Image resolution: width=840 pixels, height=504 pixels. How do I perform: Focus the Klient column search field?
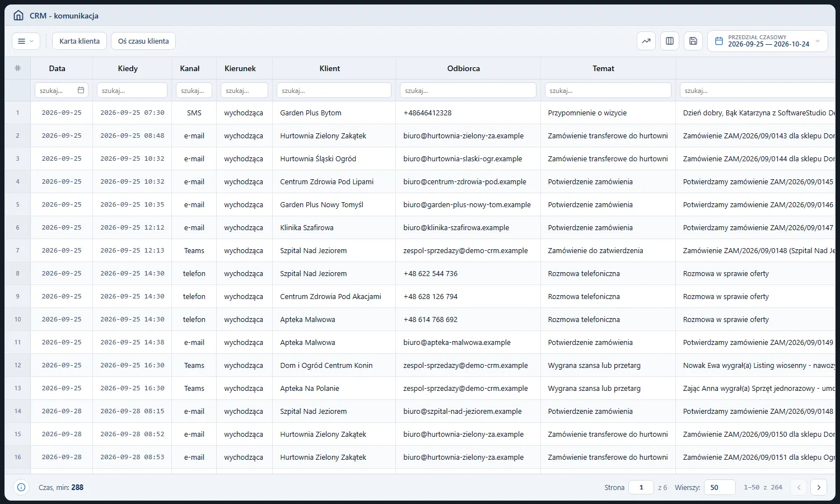pyautogui.click(x=334, y=90)
